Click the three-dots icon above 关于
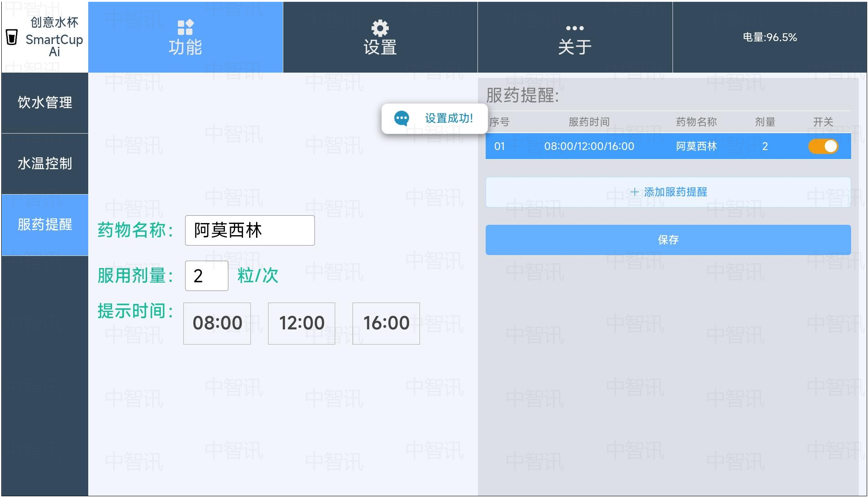The height and width of the screenshot is (498, 868). pyautogui.click(x=575, y=28)
